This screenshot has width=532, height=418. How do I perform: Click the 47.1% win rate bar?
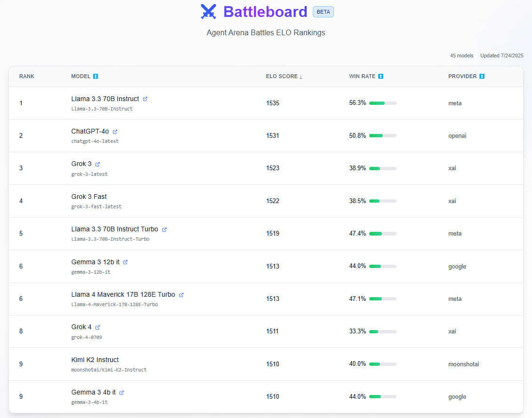383,299
